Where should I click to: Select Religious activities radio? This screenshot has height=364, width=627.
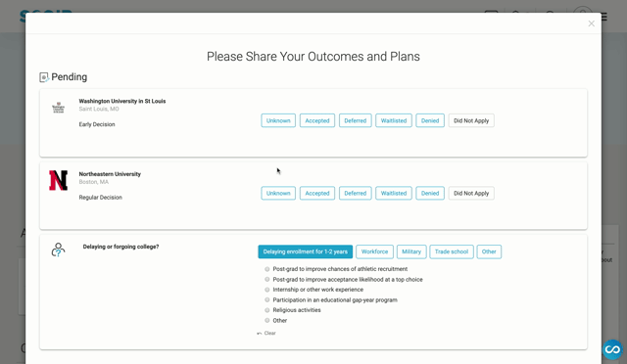tap(267, 310)
